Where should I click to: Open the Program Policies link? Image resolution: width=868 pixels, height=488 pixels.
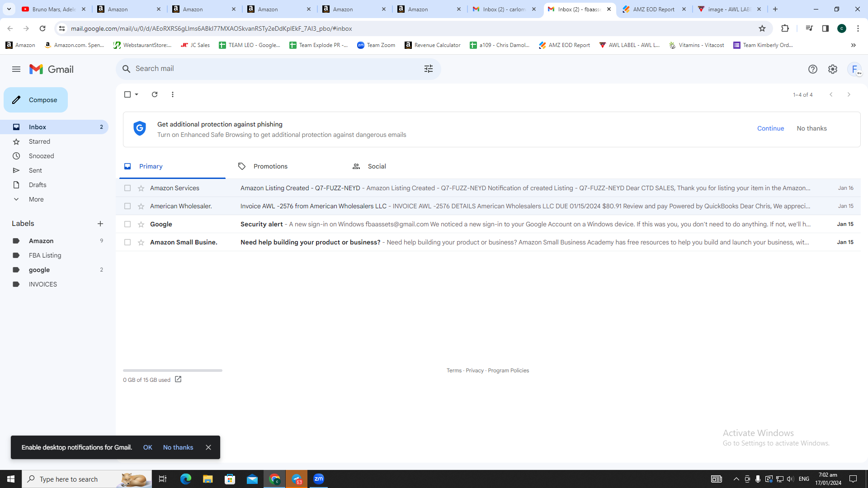tap(508, 371)
